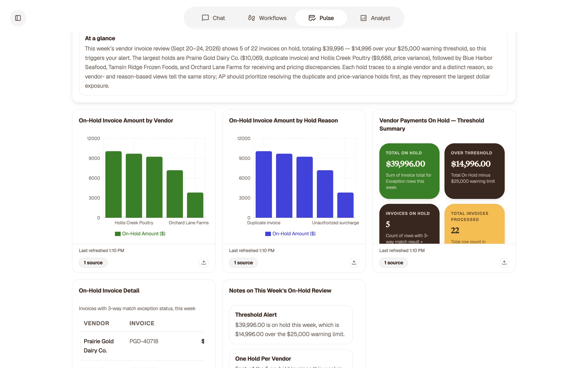Click Orchard Lane Farms axis label

189,223
